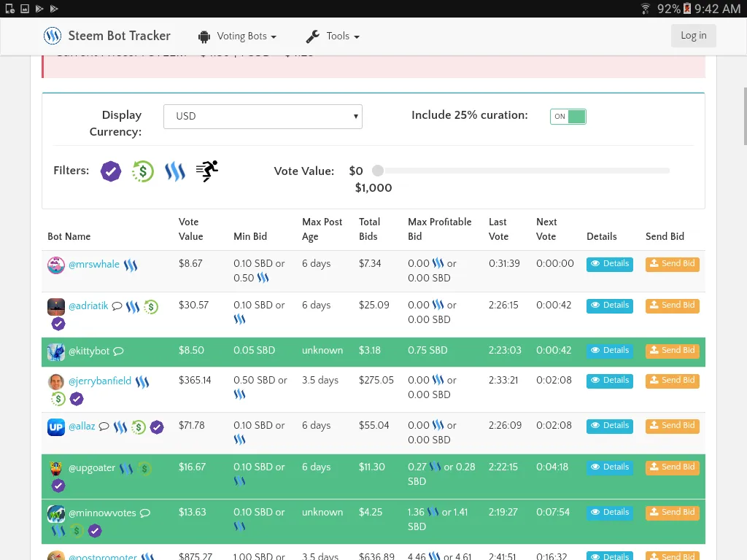Open Details for upgoater
The image size is (747, 560).
pyautogui.click(x=609, y=467)
